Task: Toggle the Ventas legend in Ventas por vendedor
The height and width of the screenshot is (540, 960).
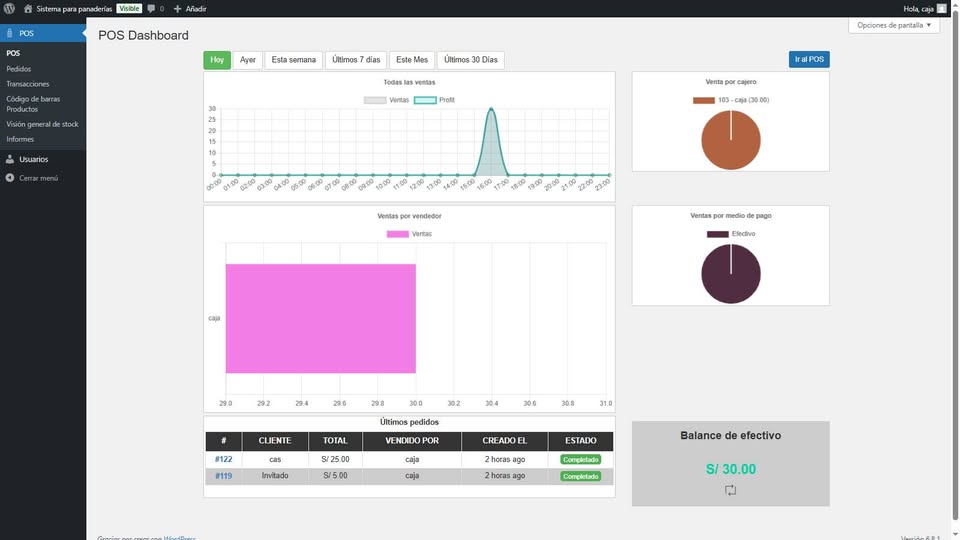Action: pyautogui.click(x=409, y=234)
